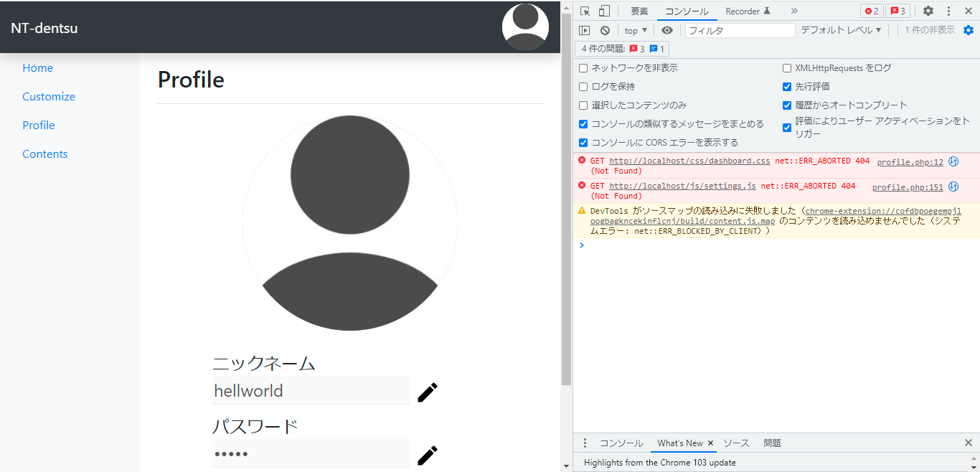This screenshot has height=472, width=980.
Task: Enable the ログを保持 checkbox
Action: (583, 86)
